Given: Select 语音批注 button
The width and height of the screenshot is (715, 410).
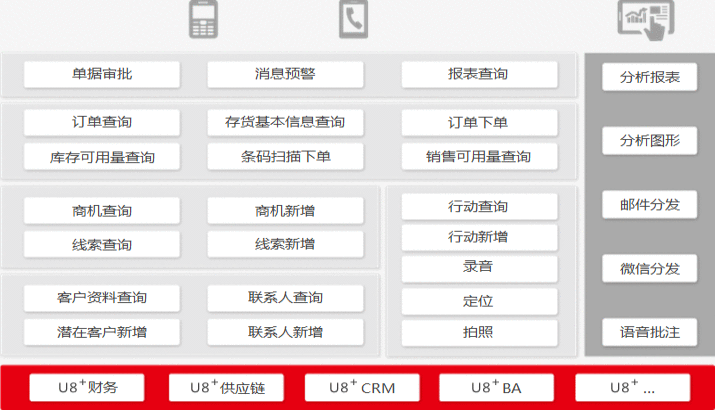Looking at the screenshot, I should [649, 332].
